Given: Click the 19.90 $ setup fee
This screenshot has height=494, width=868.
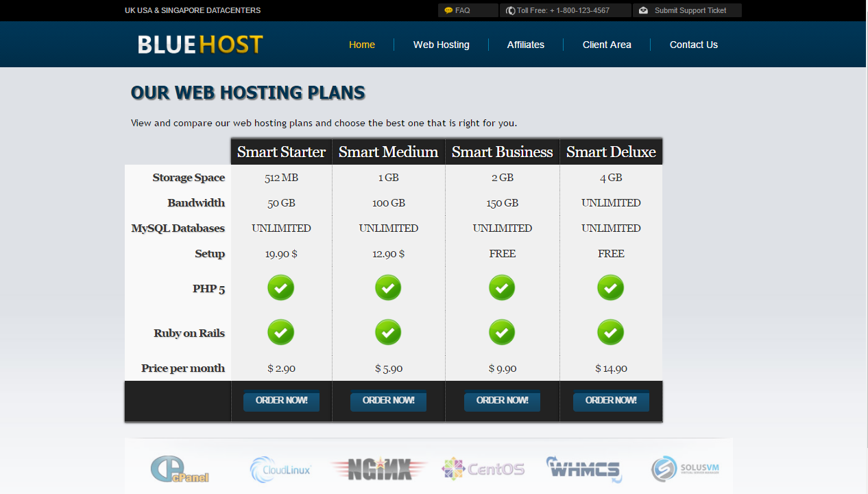Looking at the screenshot, I should pyautogui.click(x=281, y=254).
